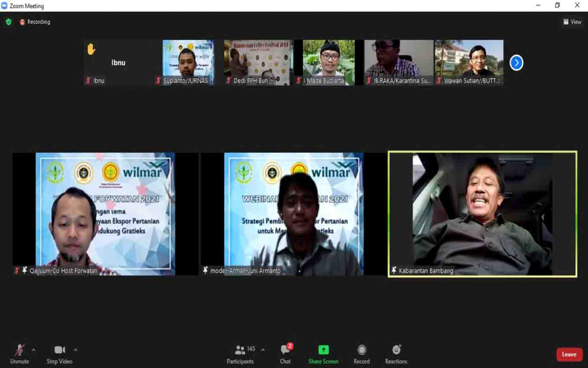Select Made Budiarta's video thumbnail
The image size is (588, 368).
click(x=328, y=63)
